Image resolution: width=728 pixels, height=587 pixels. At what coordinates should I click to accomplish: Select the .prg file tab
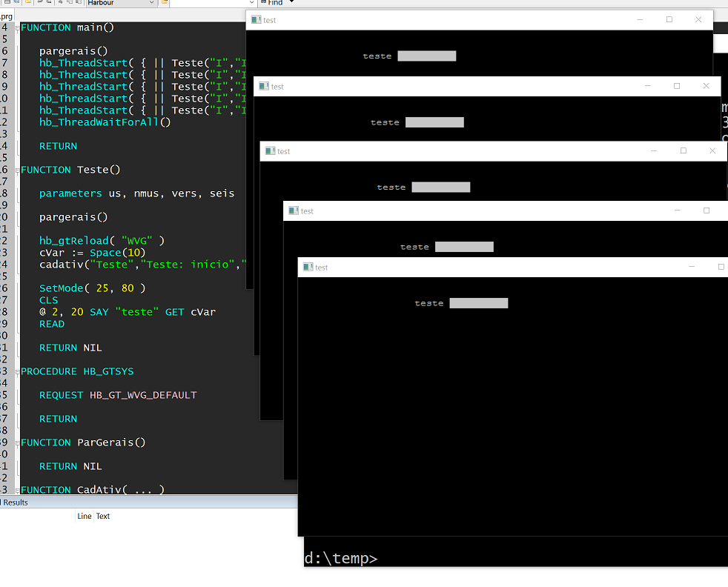click(x=6, y=16)
